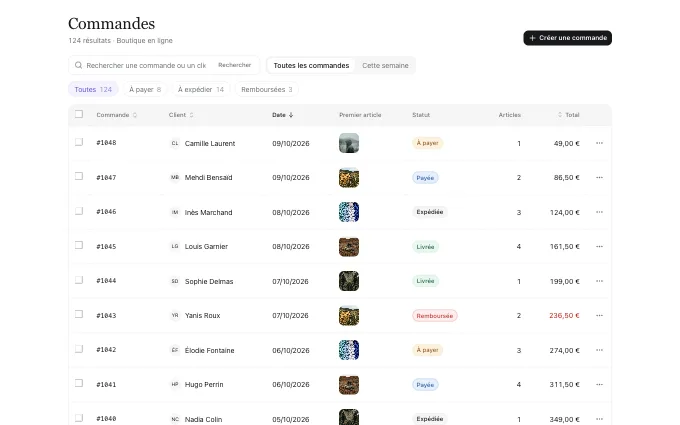
Task: Select order #1046 checkbox
Action: 78,211
